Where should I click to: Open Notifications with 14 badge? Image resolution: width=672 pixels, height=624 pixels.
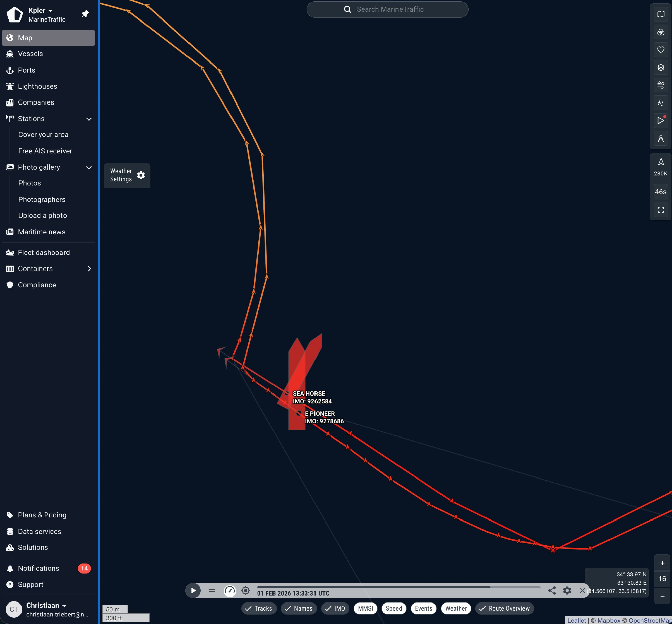point(39,568)
